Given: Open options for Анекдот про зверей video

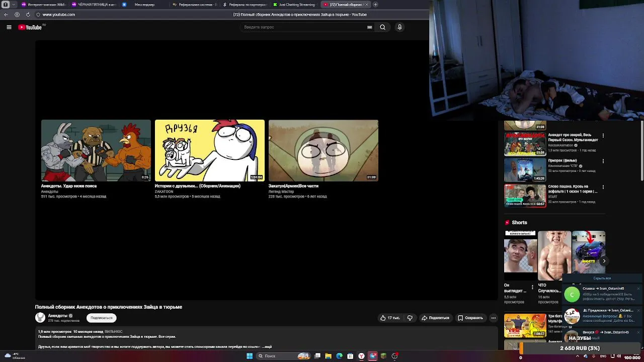Looking at the screenshot, I should pos(603,135).
